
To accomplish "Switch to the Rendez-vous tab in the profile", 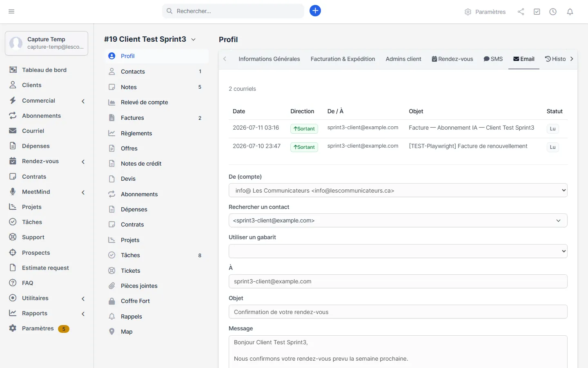I will click(452, 59).
